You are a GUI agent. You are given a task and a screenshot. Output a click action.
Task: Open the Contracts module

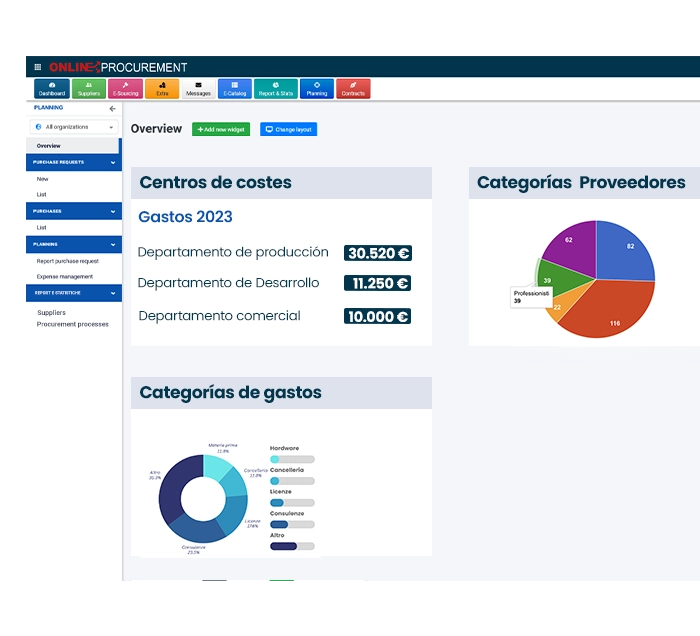point(353,89)
